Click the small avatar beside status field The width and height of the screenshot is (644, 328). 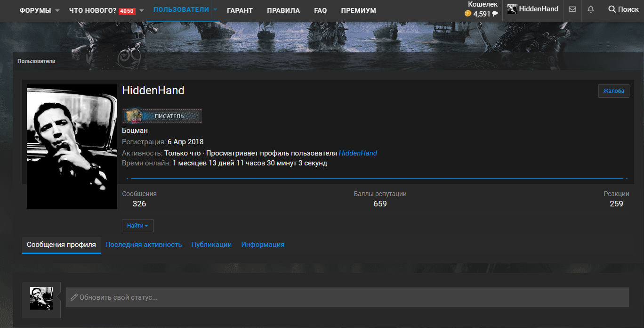(x=41, y=298)
